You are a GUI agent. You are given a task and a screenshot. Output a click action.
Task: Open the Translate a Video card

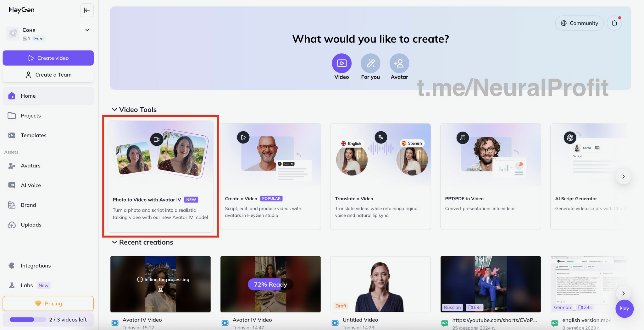pos(380,176)
